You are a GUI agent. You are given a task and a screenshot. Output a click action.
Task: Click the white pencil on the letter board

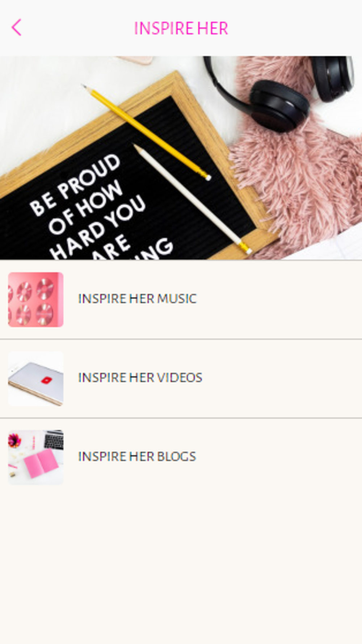click(193, 199)
